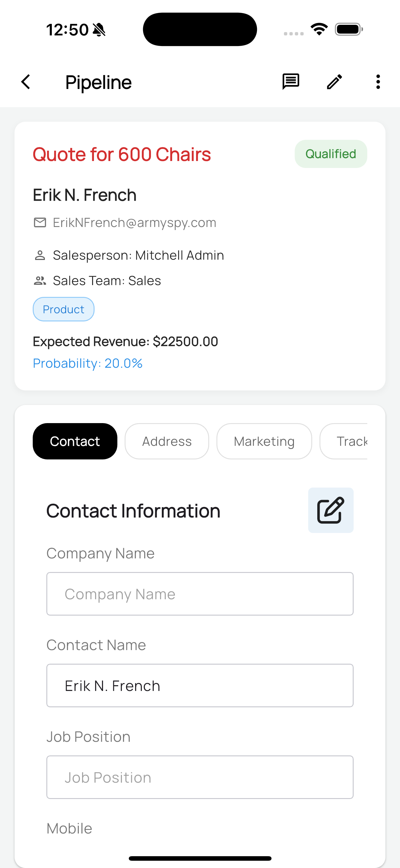Open the chat messages icon
This screenshot has width=400, height=868.
tap(290, 82)
